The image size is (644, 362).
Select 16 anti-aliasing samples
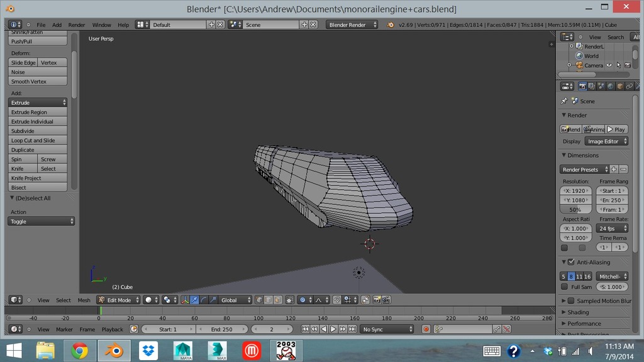[x=587, y=277]
